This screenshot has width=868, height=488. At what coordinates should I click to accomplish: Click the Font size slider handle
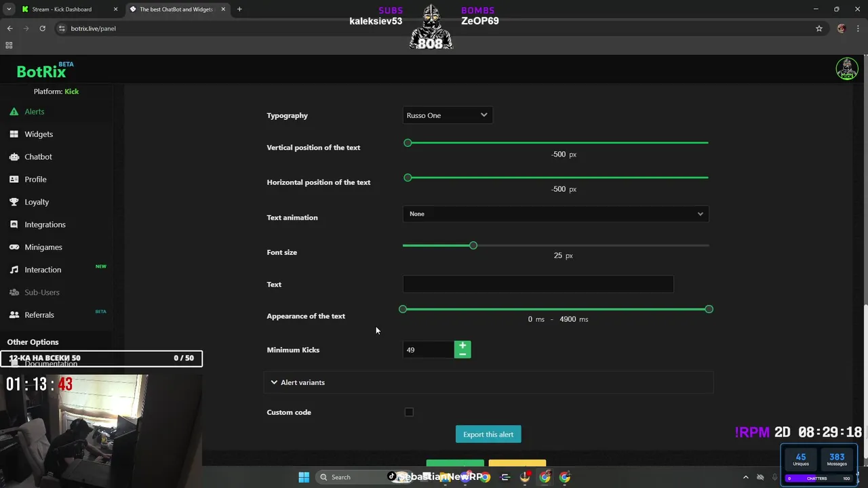(473, 245)
